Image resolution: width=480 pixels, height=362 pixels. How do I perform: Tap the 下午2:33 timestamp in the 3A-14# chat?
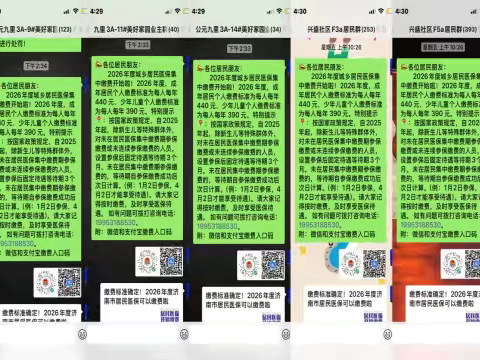coord(240,48)
